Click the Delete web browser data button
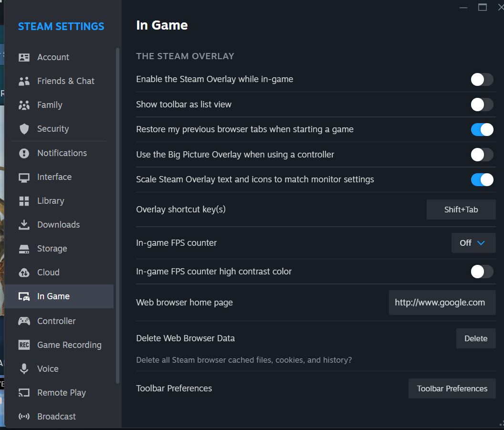 [475, 338]
